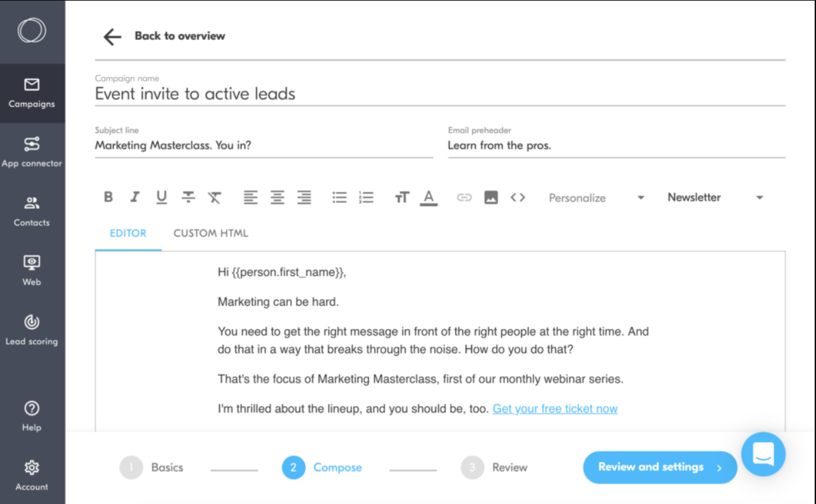Apply italic styling to selected text
Viewport: 816px width, 504px height.
pyautogui.click(x=134, y=197)
